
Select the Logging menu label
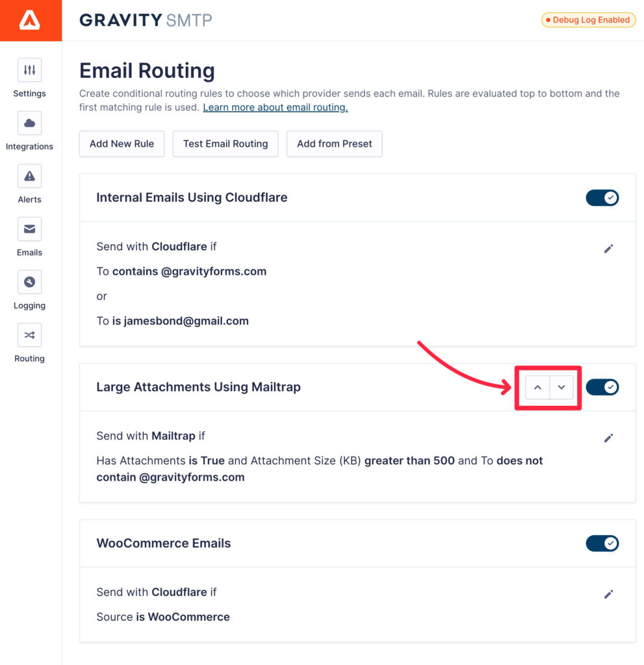(29, 305)
